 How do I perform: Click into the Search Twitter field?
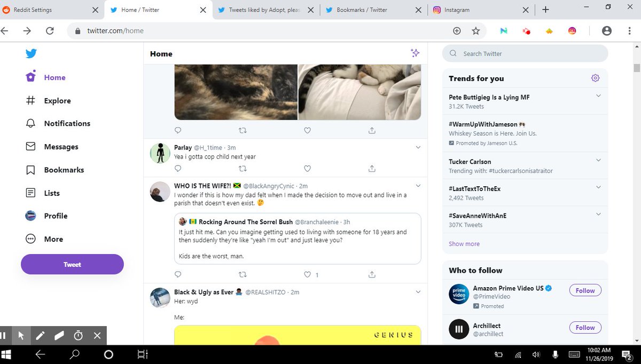click(x=525, y=53)
